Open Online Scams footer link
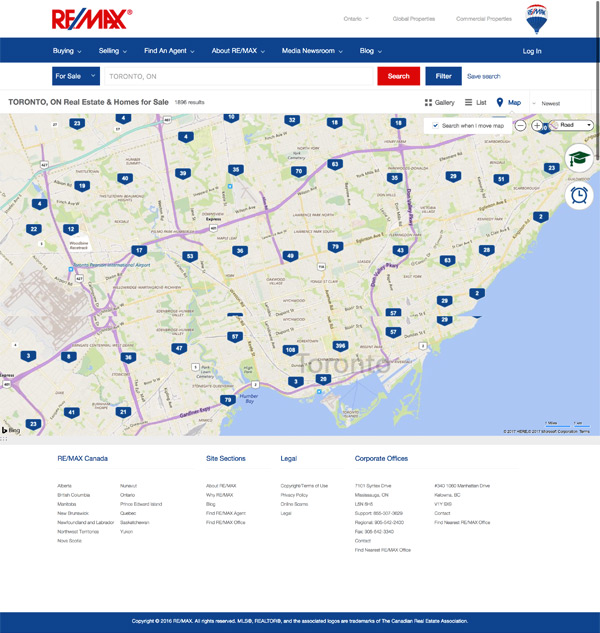The width and height of the screenshot is (600, 633). point(294,504)
